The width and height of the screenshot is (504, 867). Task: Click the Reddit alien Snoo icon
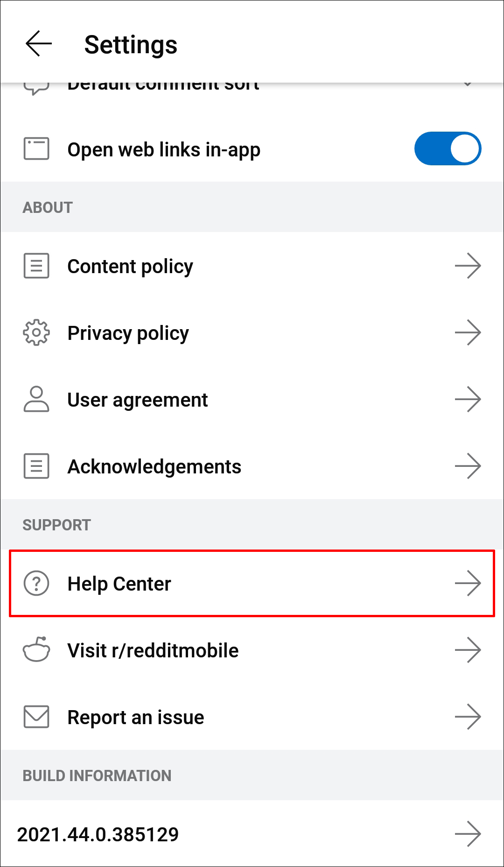pos(36,650)
